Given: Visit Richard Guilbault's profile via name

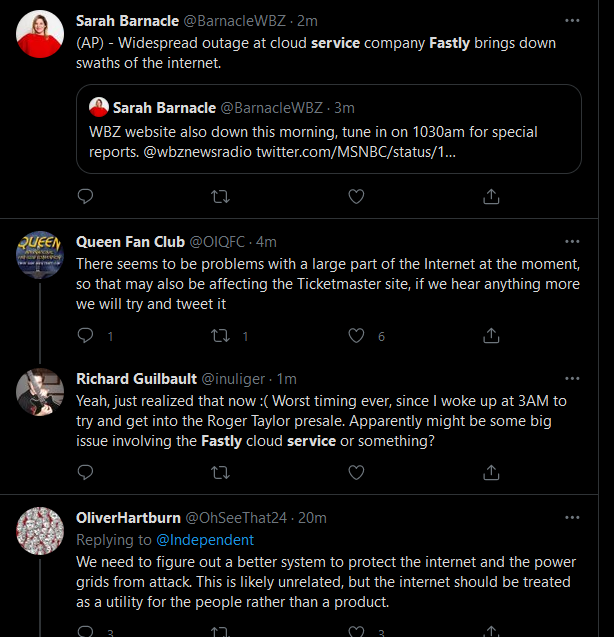Looking at the screenshot, I should 137,379.
